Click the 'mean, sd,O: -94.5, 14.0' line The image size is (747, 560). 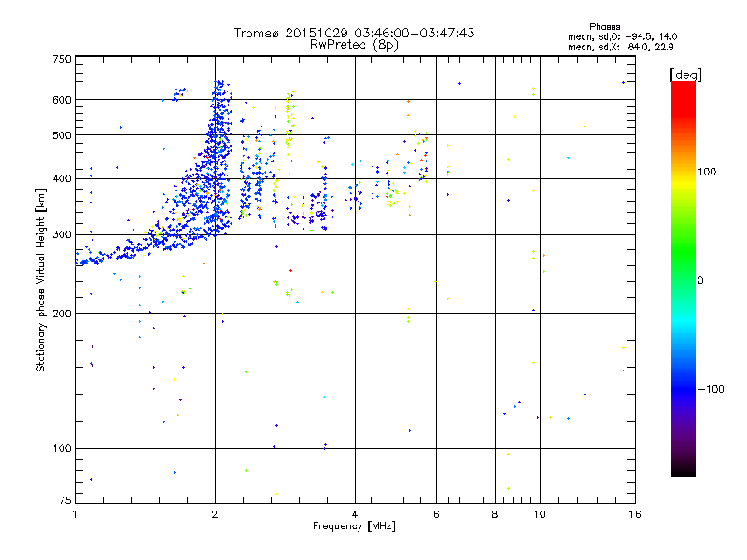622,36
